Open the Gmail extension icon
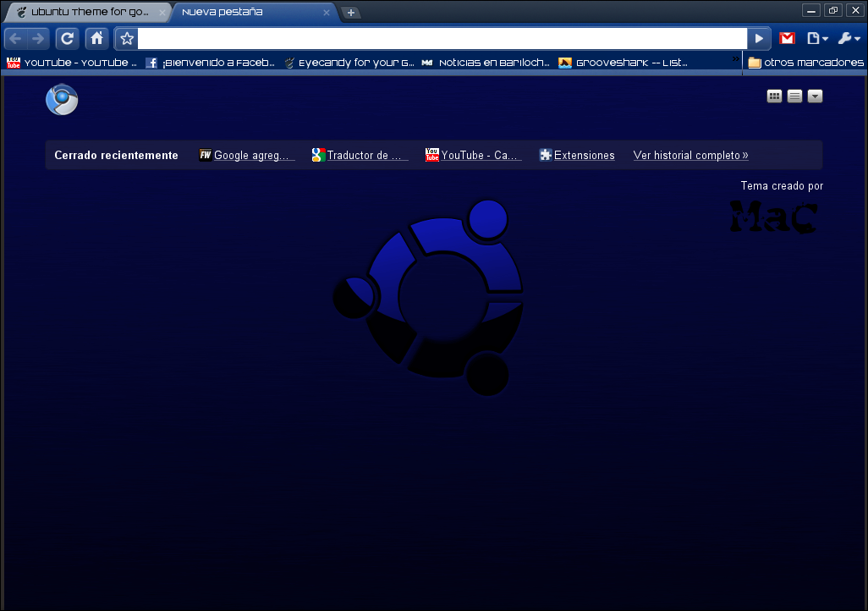Screen dimensions: 868x611 click(787, 38)
